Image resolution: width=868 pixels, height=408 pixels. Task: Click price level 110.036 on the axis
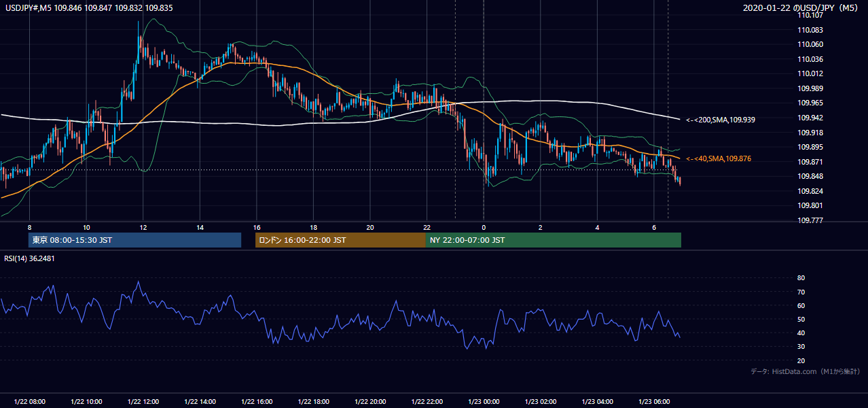810,59
